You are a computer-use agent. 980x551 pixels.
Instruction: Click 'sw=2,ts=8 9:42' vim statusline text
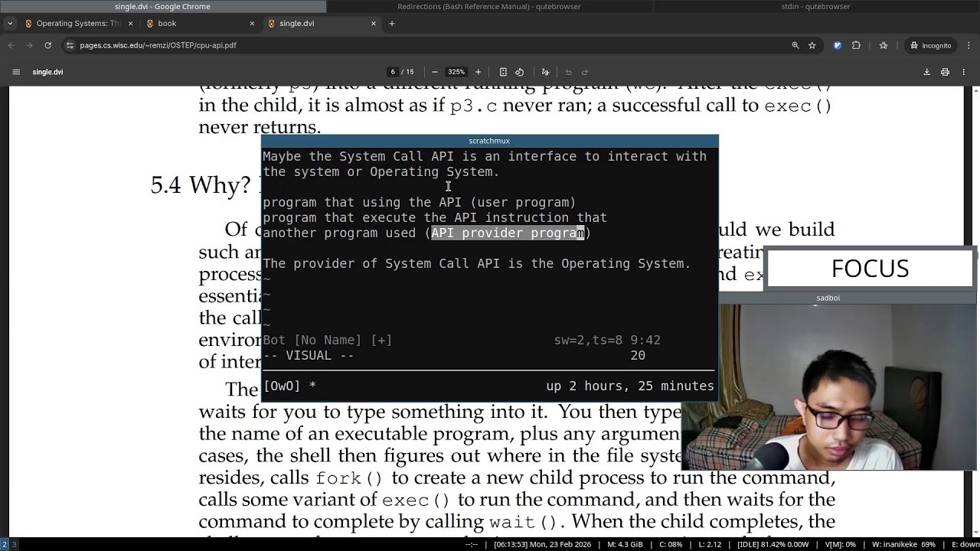click(x=607, y=340)
